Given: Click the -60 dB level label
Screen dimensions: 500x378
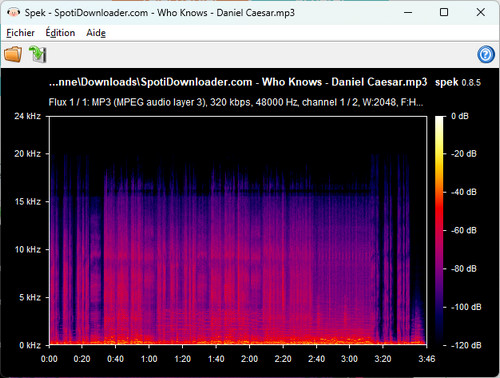Looking at the screenshot, I should [464, 230].
